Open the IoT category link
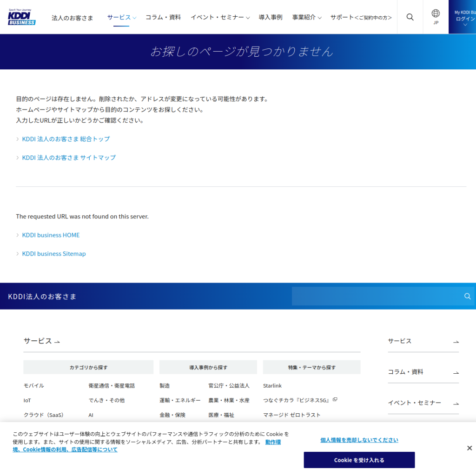Image resolution: width=476 pixels, height=476 pixels. [27, 400]
